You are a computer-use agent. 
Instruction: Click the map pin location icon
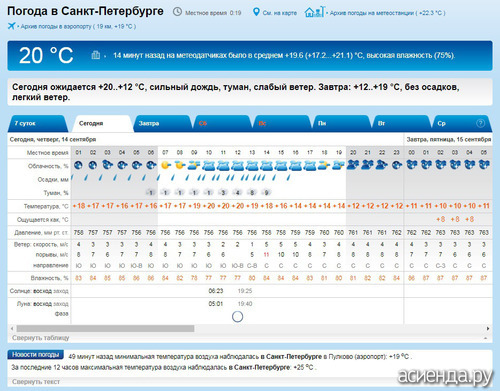click(x=256, y=12)
